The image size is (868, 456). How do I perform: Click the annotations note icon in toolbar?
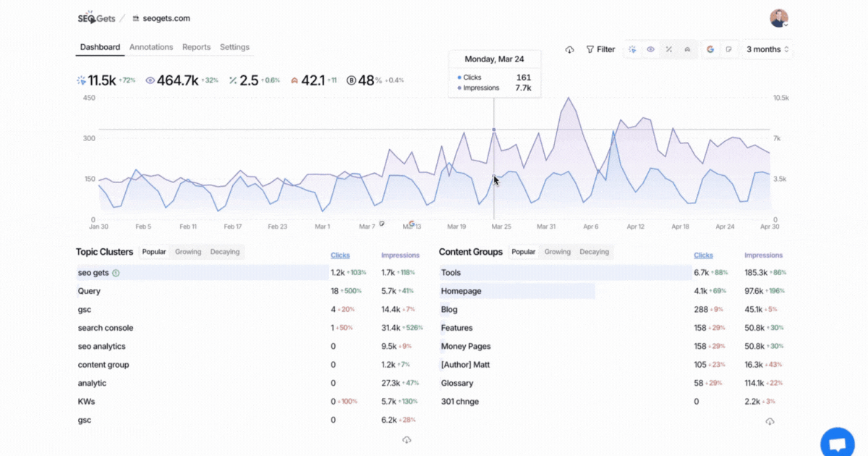coord(728,50)
